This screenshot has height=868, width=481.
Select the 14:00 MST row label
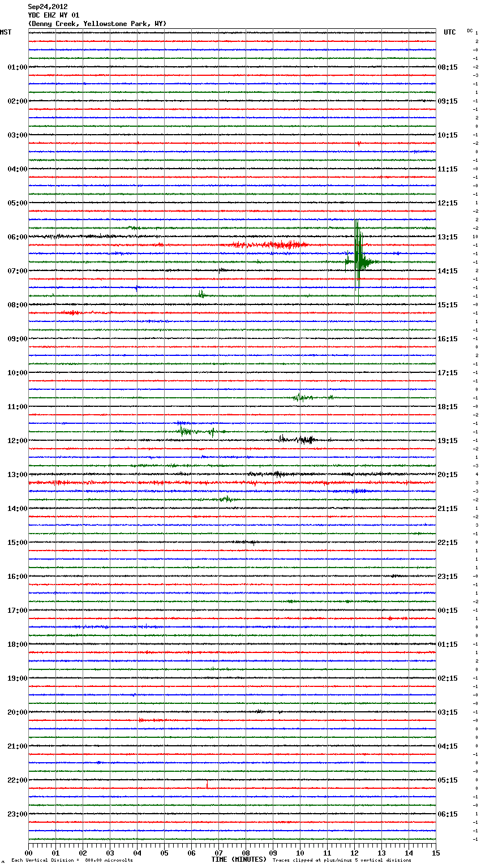18,509
